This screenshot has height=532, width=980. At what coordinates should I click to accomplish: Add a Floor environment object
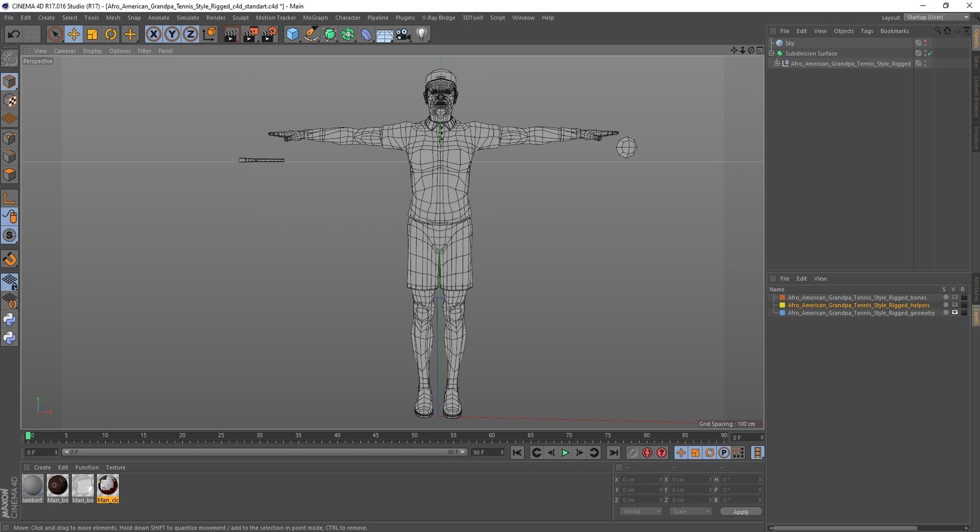(385, 34)
